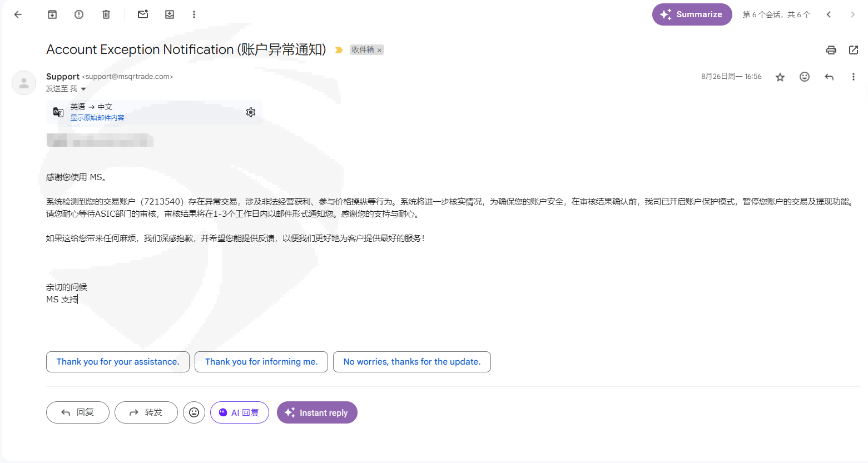Show the original untranslated message
The width and height of the screenshot is (868, 463).
[x=97, y=118]
